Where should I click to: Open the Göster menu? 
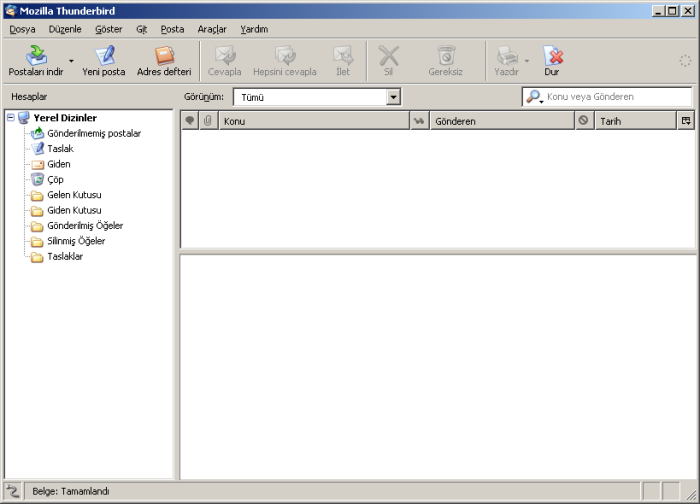click(x=108, y=29)
